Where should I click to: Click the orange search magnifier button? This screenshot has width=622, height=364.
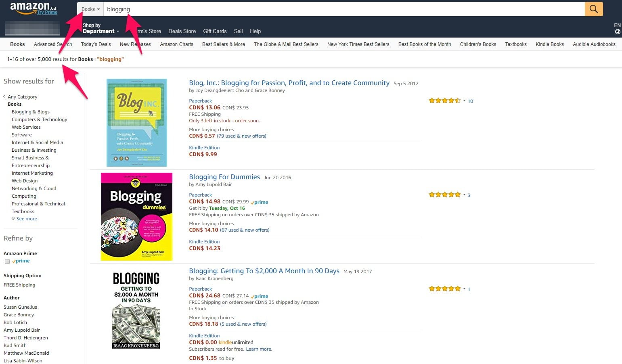[x=594, y=9]
